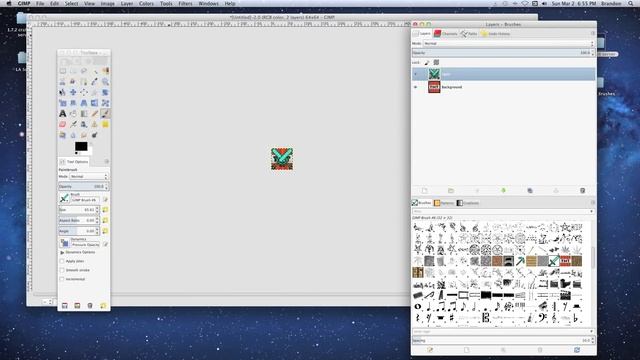Switch to the Channels tab
This screenshot has height=360, width=640.
click(445, 33)
